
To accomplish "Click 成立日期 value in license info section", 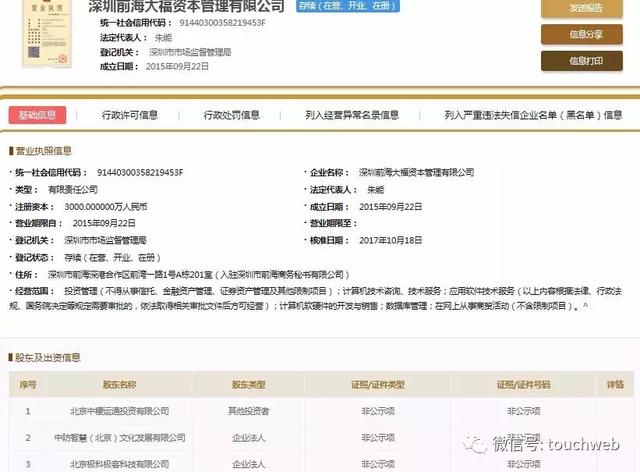I will [x=390, y=207].
